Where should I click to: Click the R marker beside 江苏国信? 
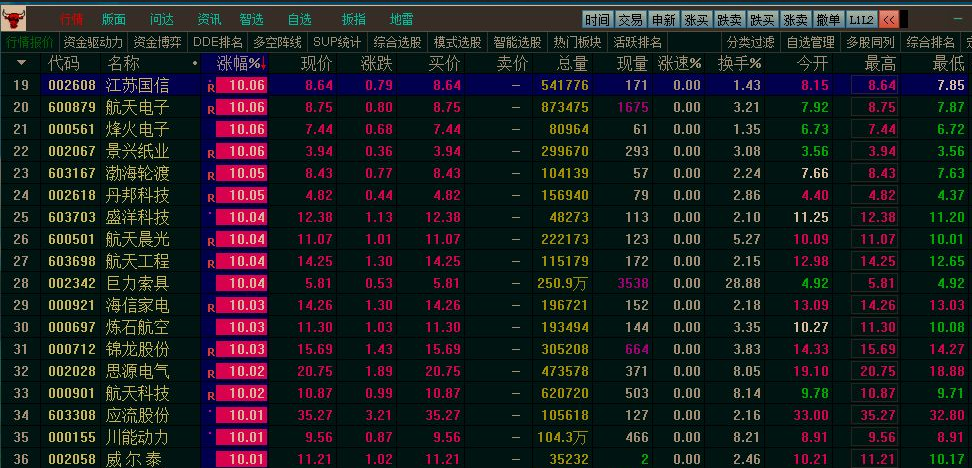coord(211,87)
